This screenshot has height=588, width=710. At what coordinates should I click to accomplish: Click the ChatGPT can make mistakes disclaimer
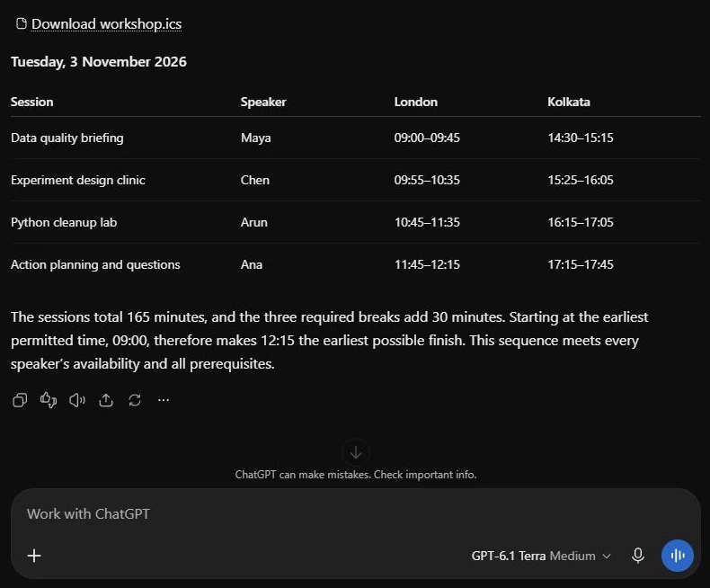(x=356, y=475)
